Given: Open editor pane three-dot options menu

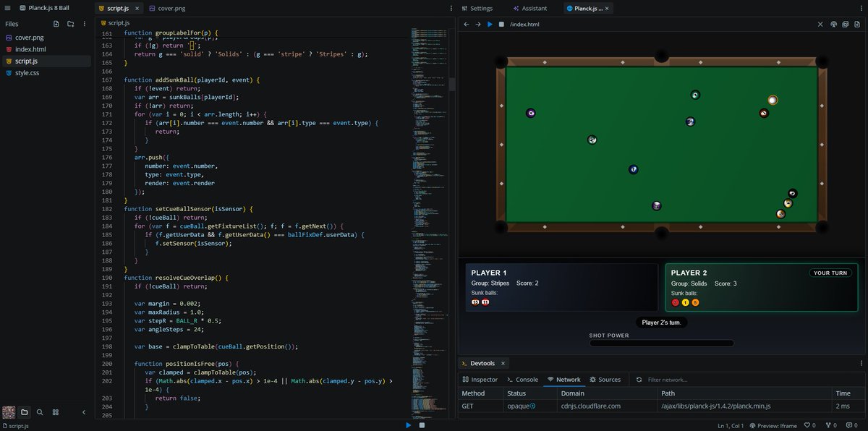Looking at the screenshot, I should pos(451,8).
